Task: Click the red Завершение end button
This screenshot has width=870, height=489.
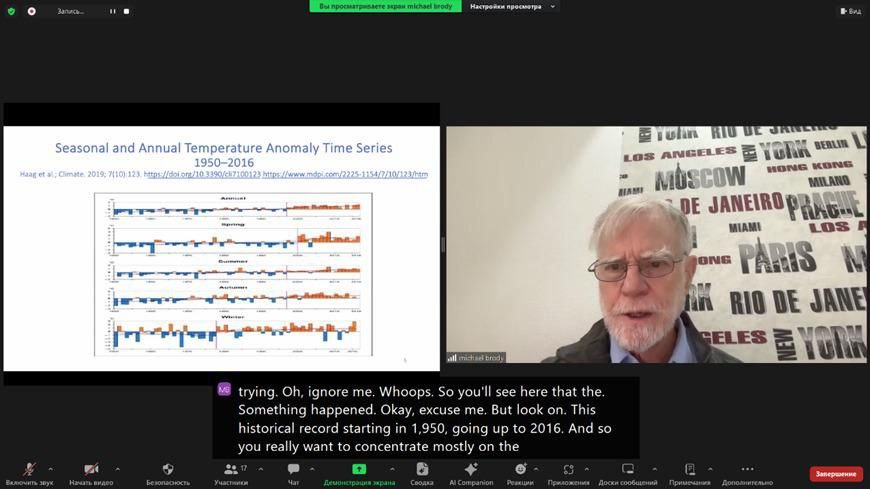Action: (836, 474)
